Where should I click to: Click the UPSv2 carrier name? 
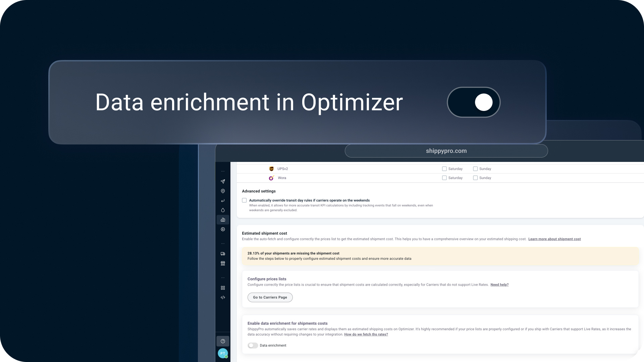[282, 169]
